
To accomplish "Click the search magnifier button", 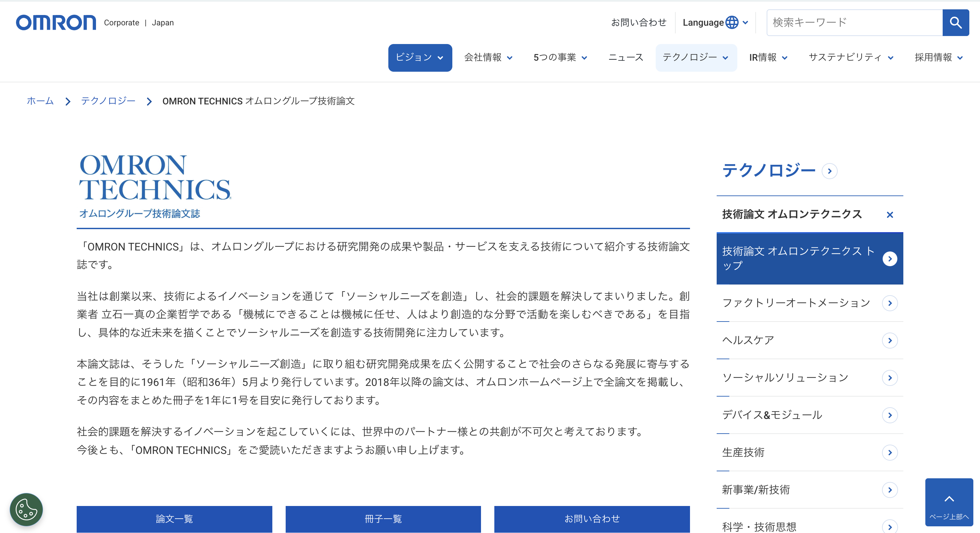I will click(955, 23).
